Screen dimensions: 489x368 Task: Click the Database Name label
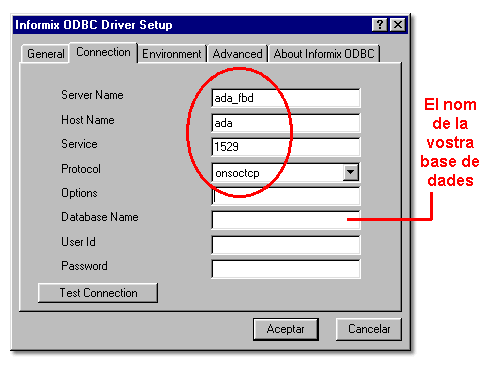coord(100,217)
